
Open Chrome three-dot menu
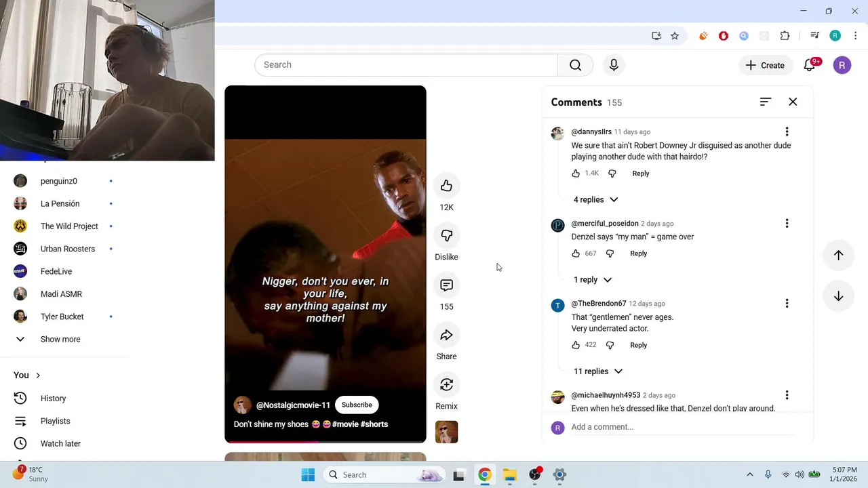tap(855, 36)
